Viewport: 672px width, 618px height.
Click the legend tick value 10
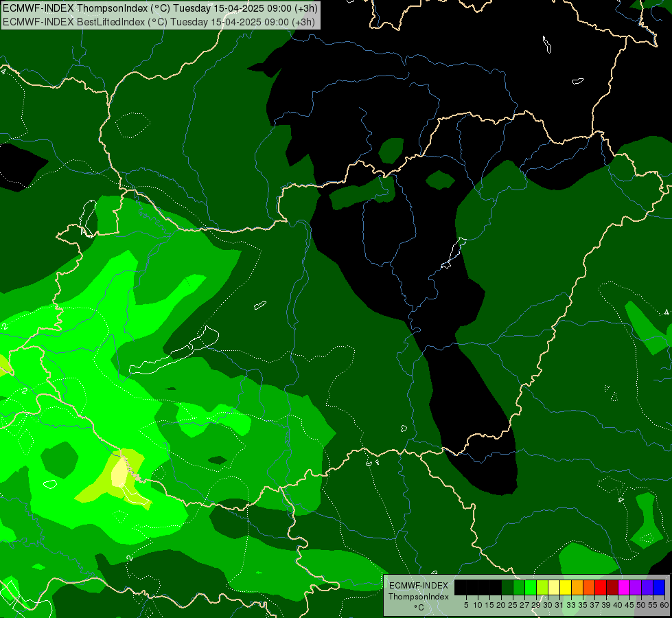478,605
